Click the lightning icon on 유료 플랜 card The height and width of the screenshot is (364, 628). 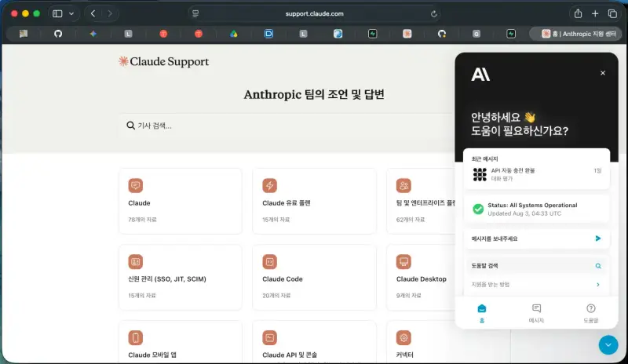click(x=269, y=185)
